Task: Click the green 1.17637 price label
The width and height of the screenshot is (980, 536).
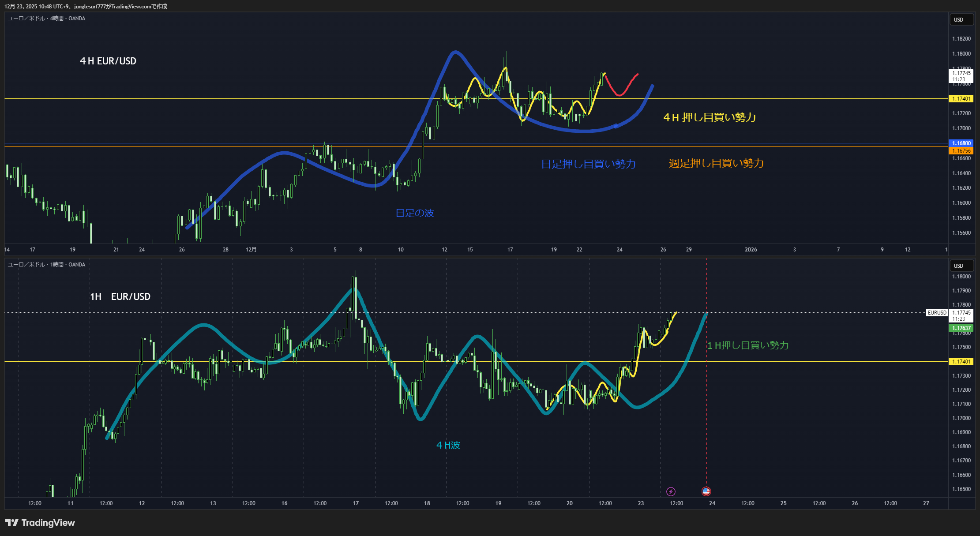Action: click(x=961, y=328)
